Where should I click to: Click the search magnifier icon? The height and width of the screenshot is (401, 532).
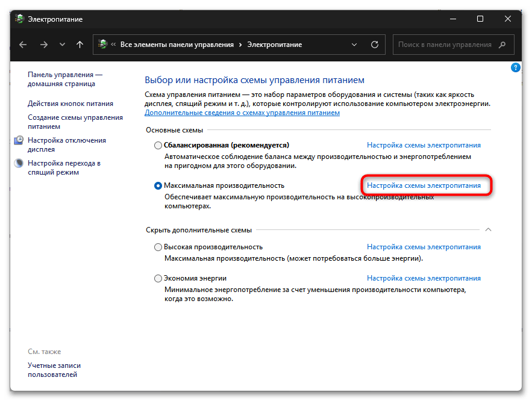(502, 45)
